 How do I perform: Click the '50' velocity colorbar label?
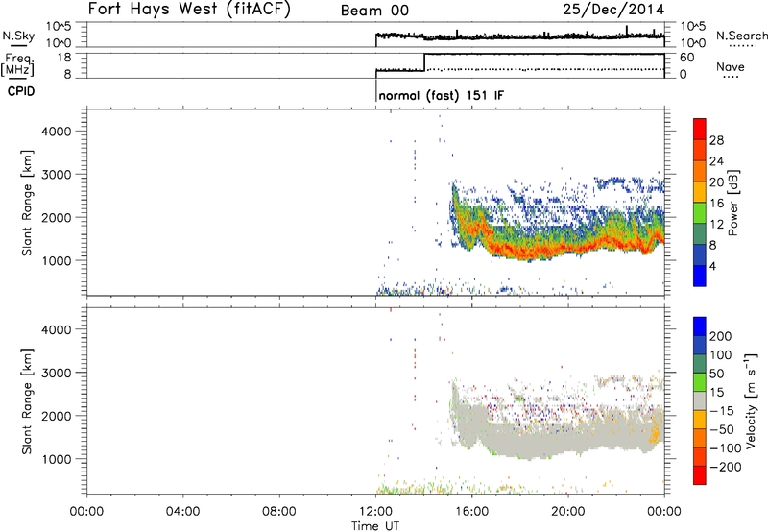point(716,374)
